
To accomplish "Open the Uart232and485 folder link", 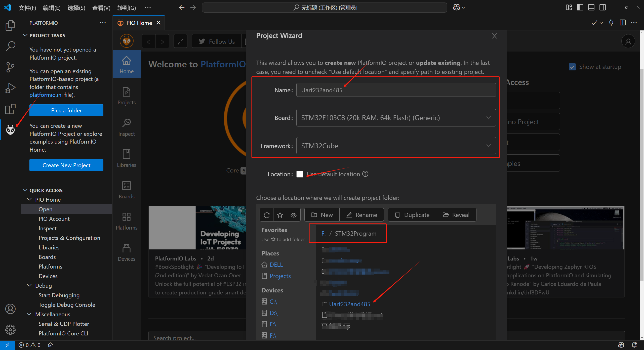I will [x=349, y=304].
